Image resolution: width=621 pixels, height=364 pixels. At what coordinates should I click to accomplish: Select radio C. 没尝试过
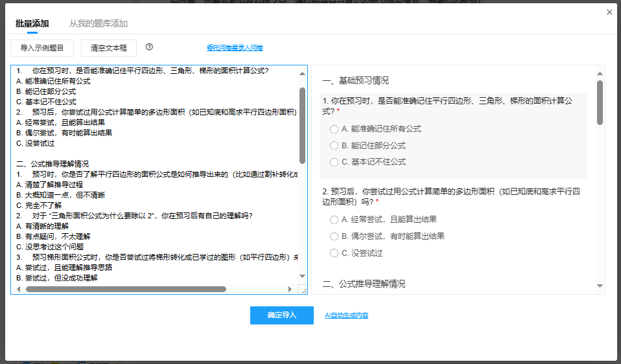coord(334,253)
